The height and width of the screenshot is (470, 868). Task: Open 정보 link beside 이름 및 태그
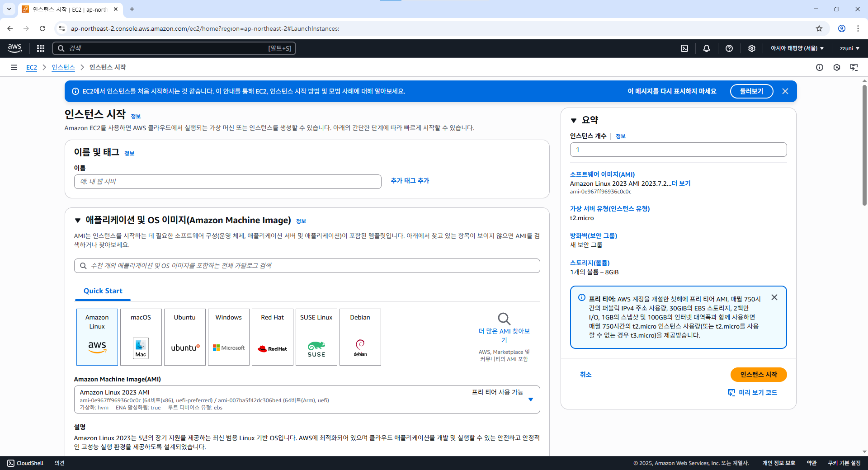pos(129,154)
